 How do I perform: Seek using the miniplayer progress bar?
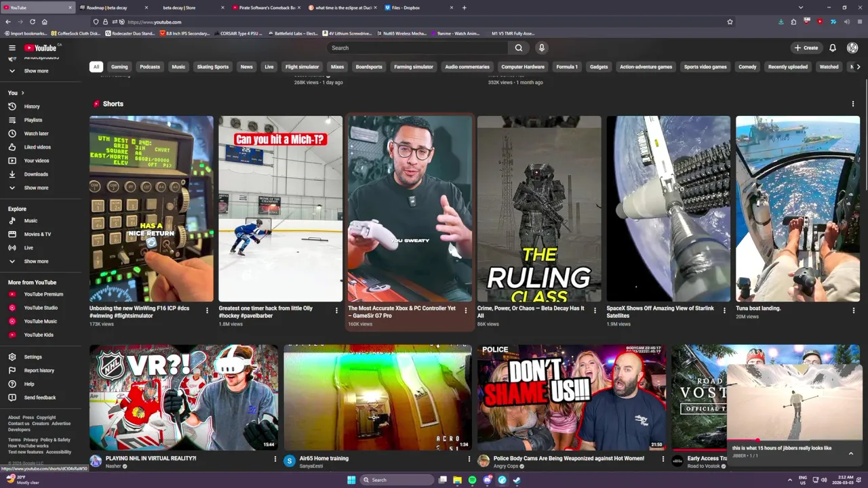tap(793, 441)
